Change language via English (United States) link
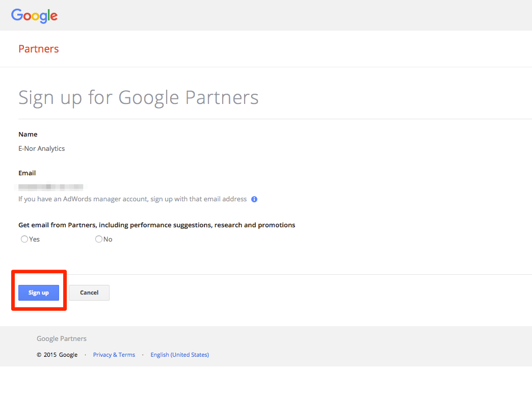This screenshot has height=396, width=532. pyautogui.click(x=179, y=354)
